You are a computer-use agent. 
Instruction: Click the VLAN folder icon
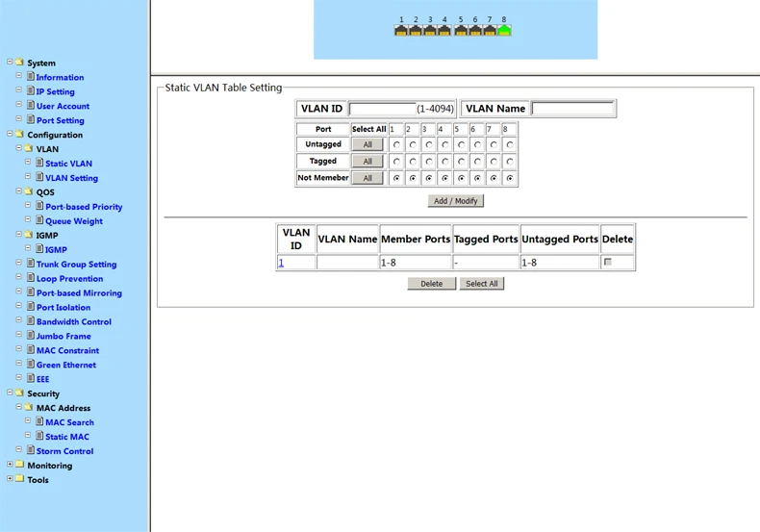(x=29, y=148)
